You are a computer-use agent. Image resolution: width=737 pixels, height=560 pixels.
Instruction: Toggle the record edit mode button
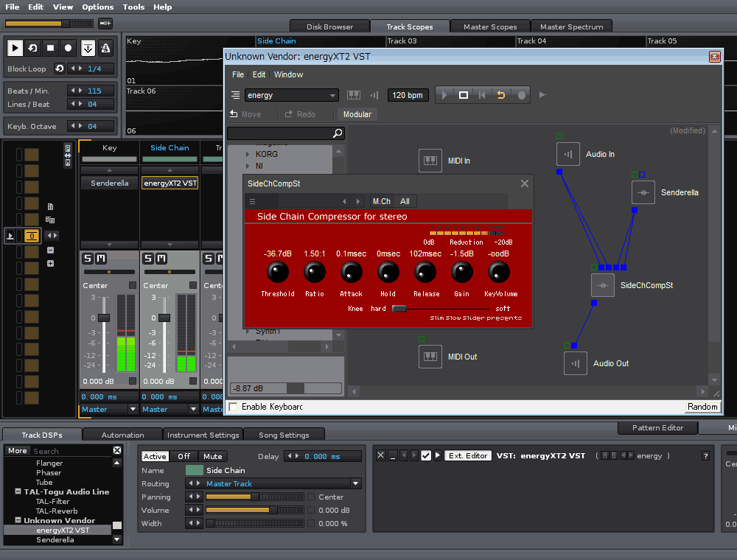[68, 48]
